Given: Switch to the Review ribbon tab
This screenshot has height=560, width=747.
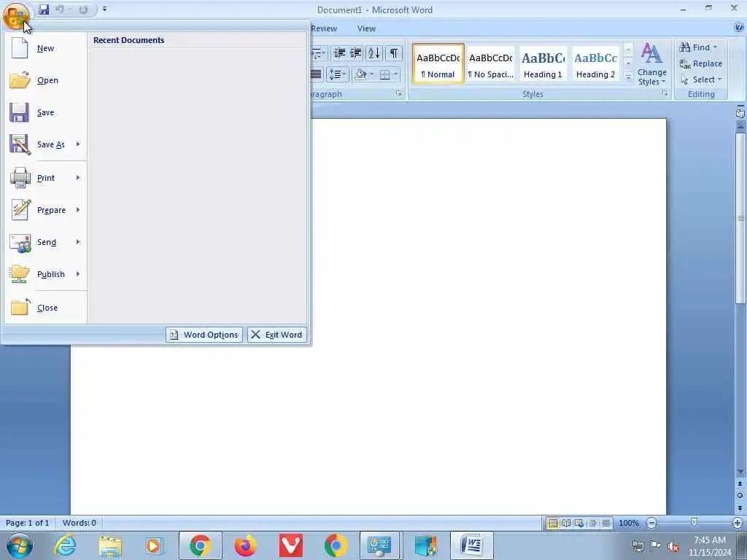Looking at the screenshot, I should (324, 28).
